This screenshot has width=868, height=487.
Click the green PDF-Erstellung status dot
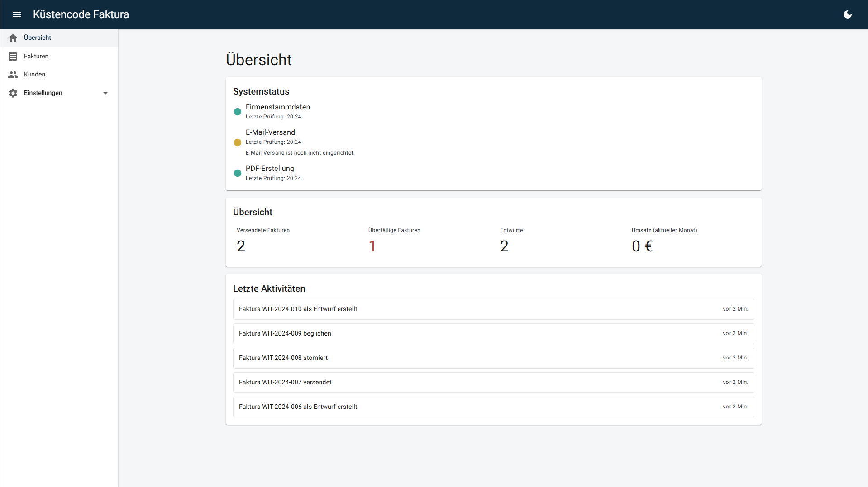pos(238,173)
